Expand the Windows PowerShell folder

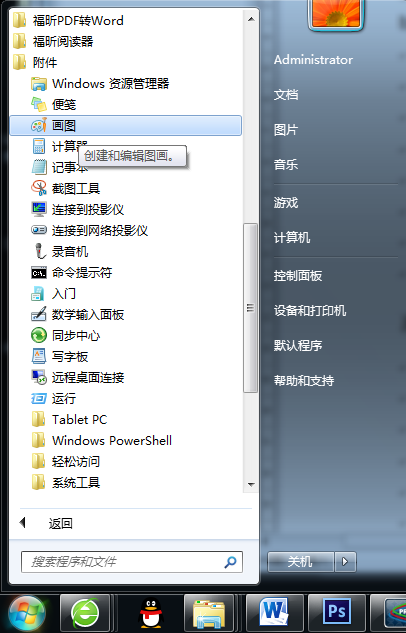[126, 440]
